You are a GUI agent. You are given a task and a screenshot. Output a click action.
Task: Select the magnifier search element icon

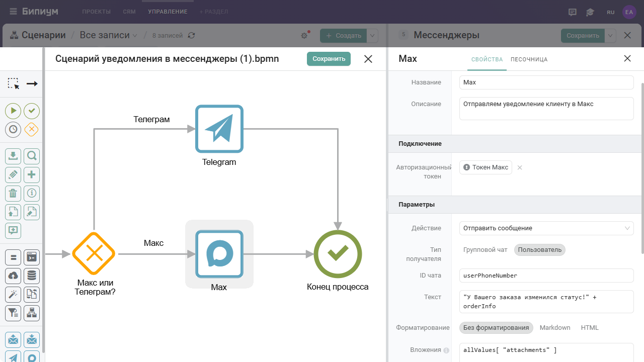point(32,156)
